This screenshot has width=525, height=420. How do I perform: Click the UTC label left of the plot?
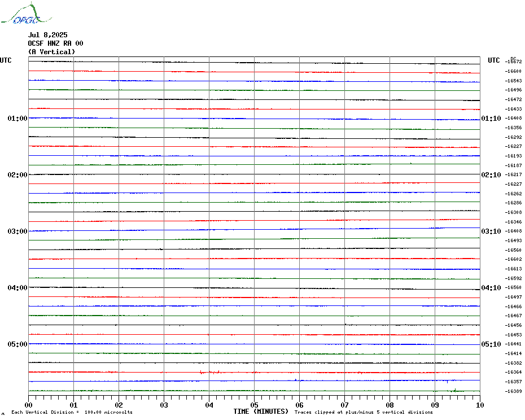(6, 60)
